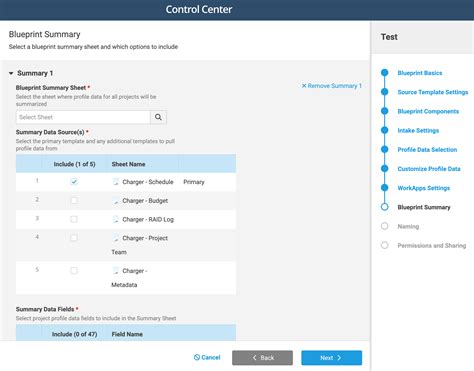
Task: Check the Charger - Budget include checkbox
Action: [74, 200]
